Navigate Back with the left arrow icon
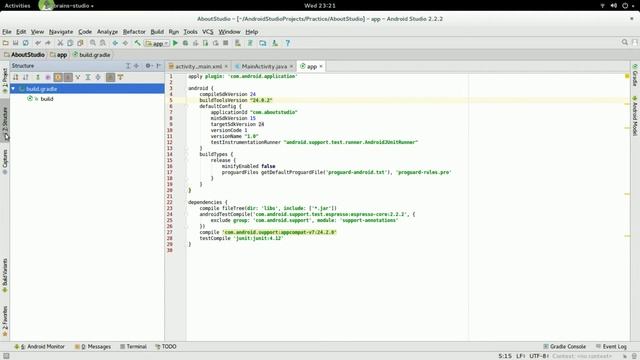640x360 pixels. click(x=115, y=43)
